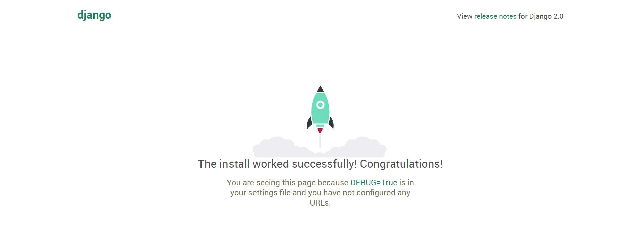Screen dimensions: 644x238
Task: Click the 'URLs.' text line
Action: tap(320, 203)
